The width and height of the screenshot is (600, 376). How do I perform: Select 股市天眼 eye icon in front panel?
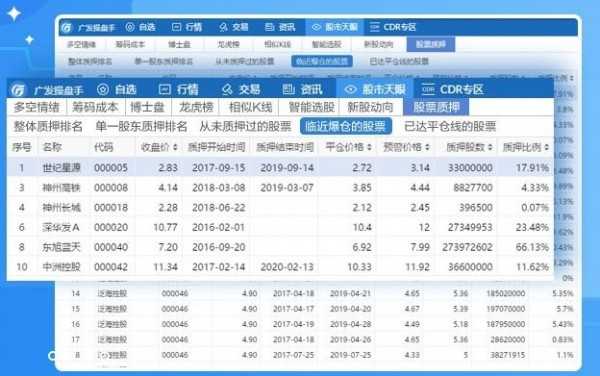pyautogui.click(x=350, y=90)
